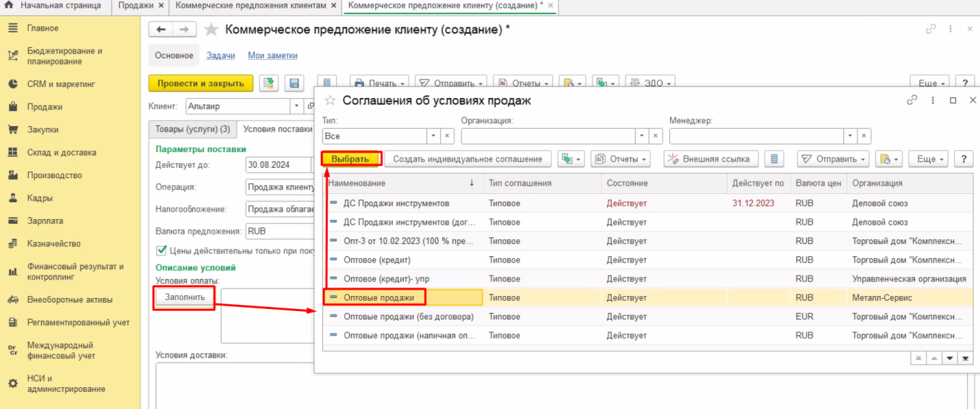
Task: Select the Оптовые продажи (без договора) row
Action: pyautogui.click(x=408, y=317)
